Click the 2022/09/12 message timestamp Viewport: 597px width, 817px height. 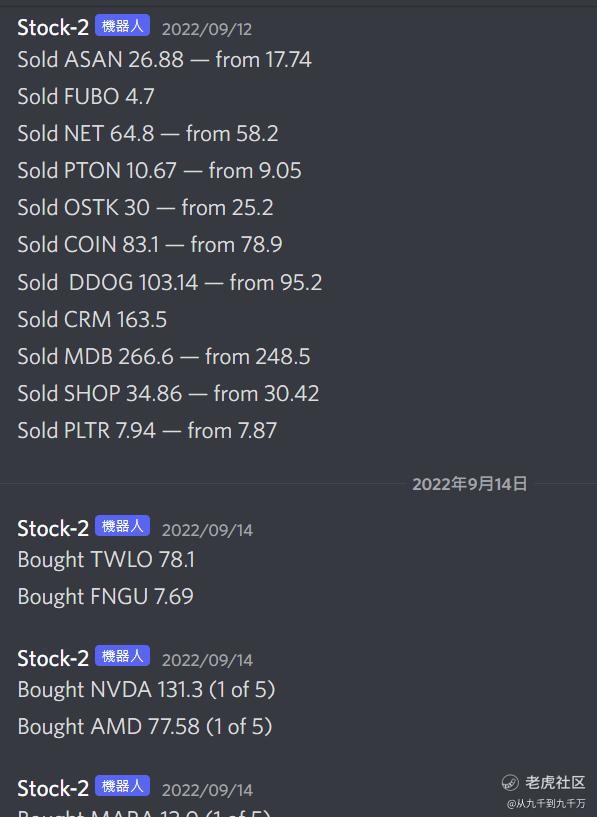tap(207, 29)
